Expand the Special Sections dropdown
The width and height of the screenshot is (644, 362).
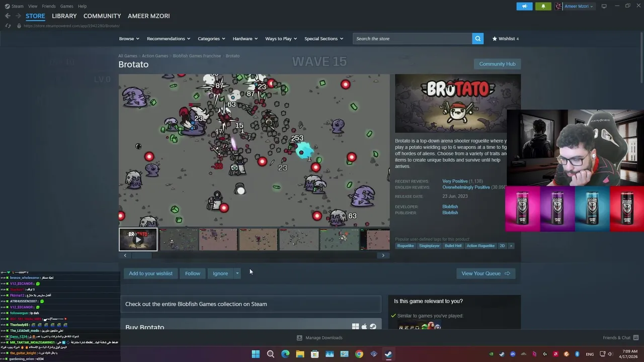[324, 39]
